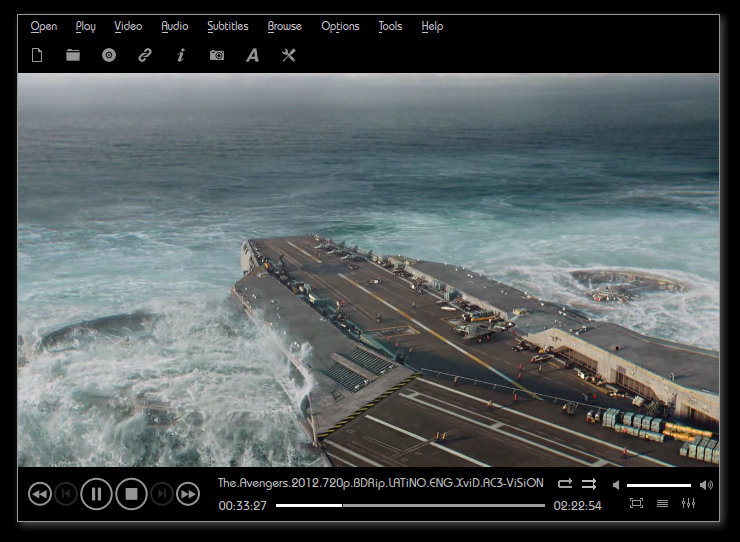The image size is (740, 542).
Task: Go to previous track
Action: click(x=66, y=494)
